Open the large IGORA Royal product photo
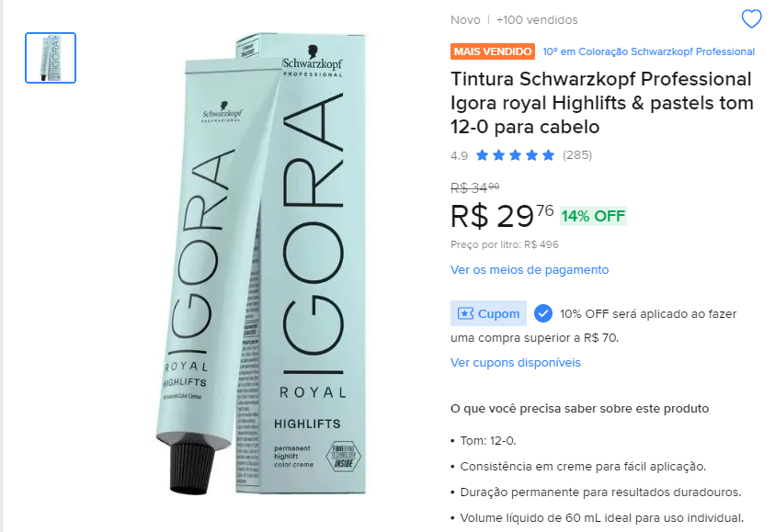This screenshot has height=532, width=775. [x=261, y=264]
